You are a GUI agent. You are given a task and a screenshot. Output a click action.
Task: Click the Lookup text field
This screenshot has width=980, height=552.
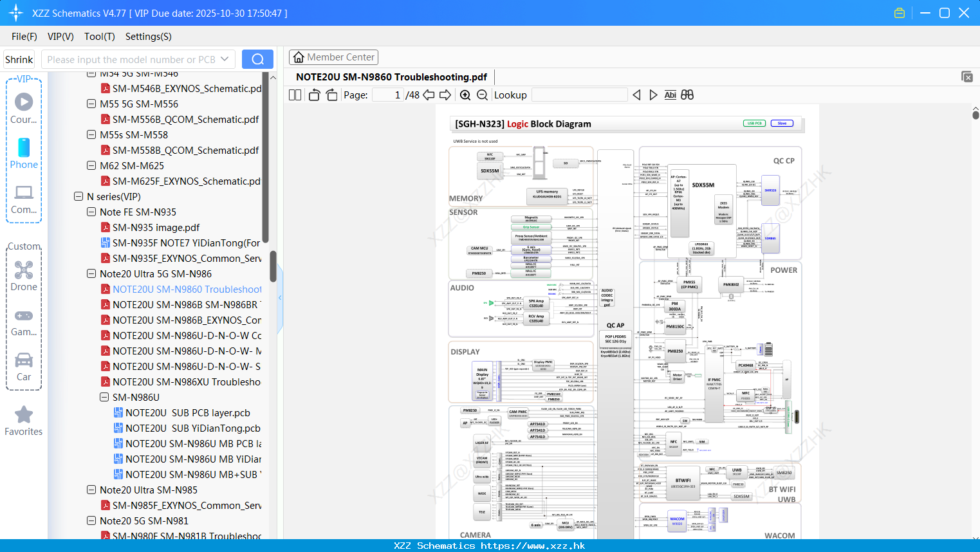579,95
